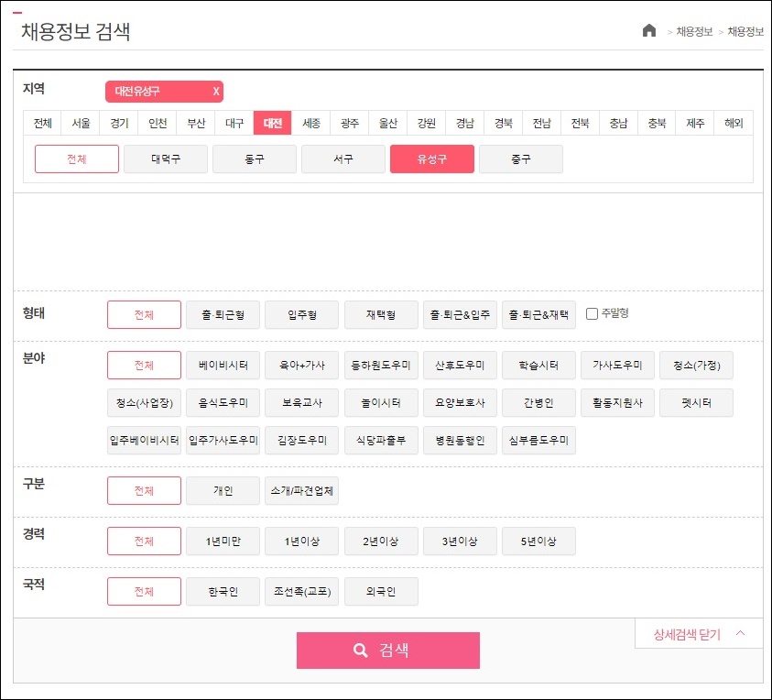Pick the 제주 region tab

pyautogui.click(x=695, y=123)
